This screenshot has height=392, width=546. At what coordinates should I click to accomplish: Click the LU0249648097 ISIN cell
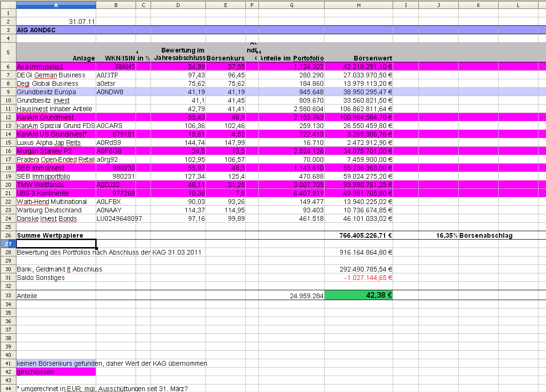[119, 219]
